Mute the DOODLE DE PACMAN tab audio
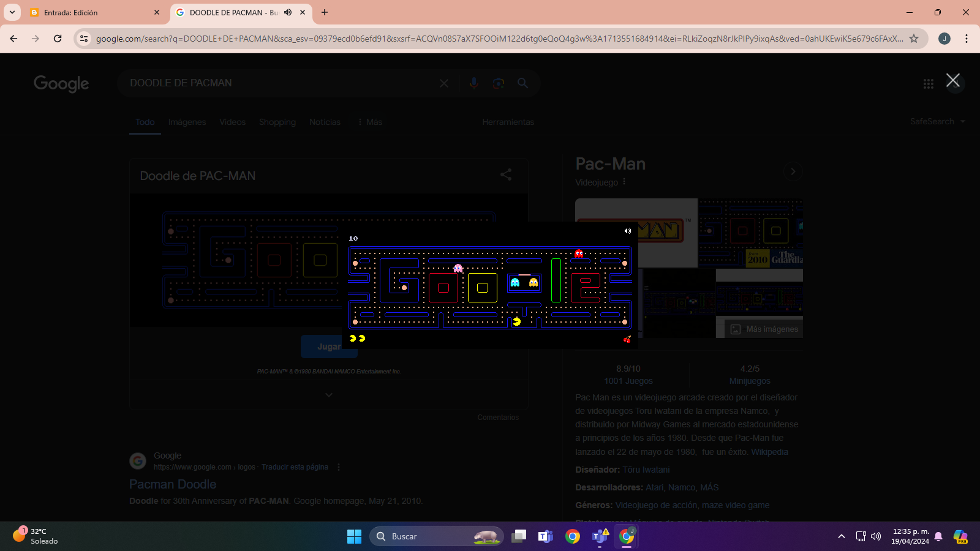Image resolution: width=980 pixels, height=551 pixels. click(x=288, y=12)
